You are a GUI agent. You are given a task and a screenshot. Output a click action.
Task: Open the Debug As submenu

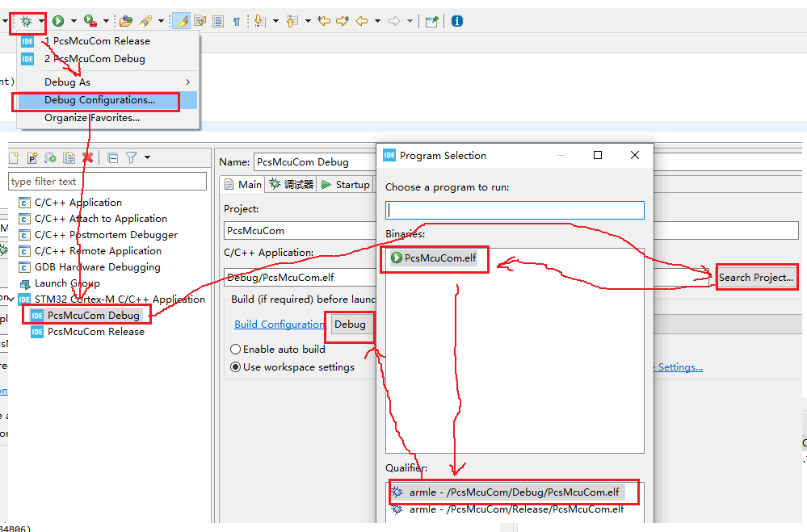pos(108,82)
